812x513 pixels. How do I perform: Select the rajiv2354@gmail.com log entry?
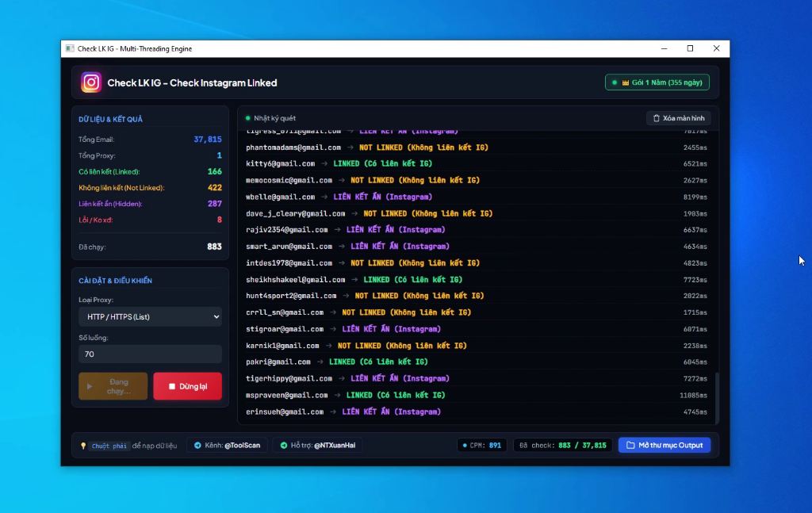[477, 230]
